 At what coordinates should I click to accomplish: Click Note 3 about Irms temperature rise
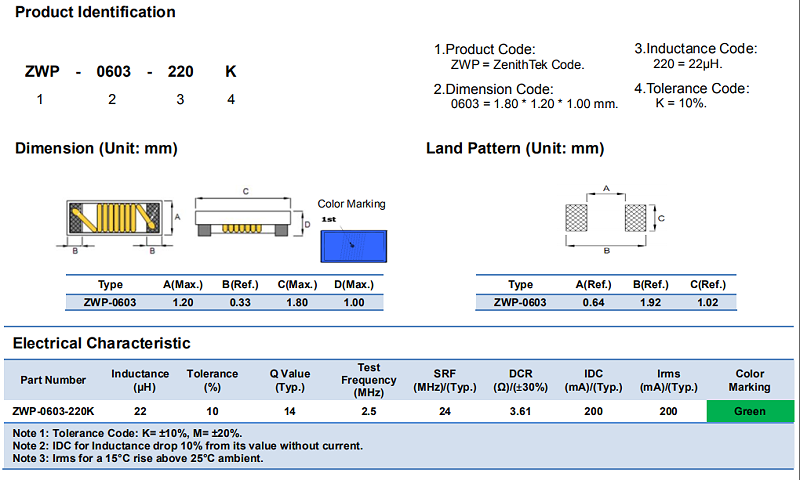[x=138, y=458]
